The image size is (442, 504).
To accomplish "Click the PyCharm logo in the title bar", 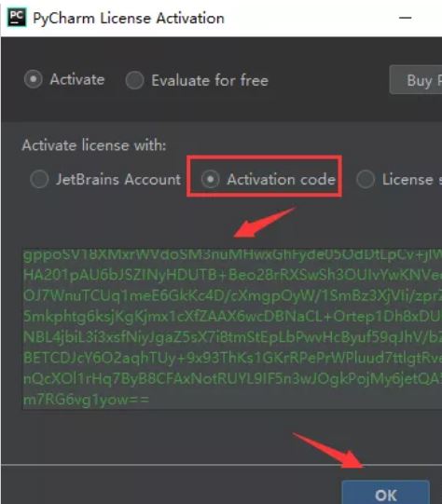I will [x=17, y=18].
